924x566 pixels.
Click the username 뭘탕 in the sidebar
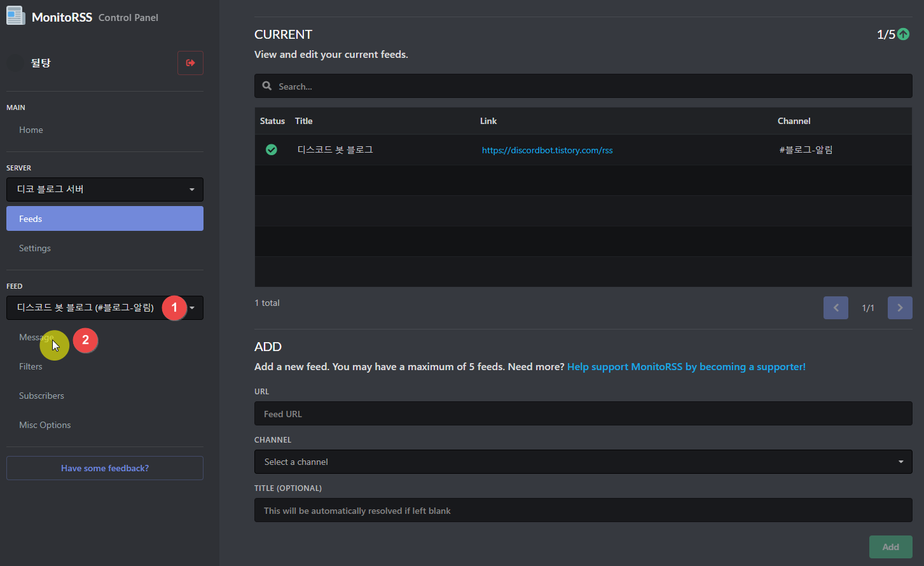point(41,63)
